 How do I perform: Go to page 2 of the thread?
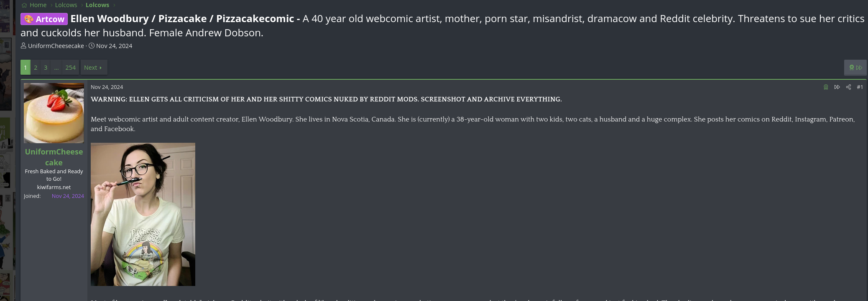(36, 68)
